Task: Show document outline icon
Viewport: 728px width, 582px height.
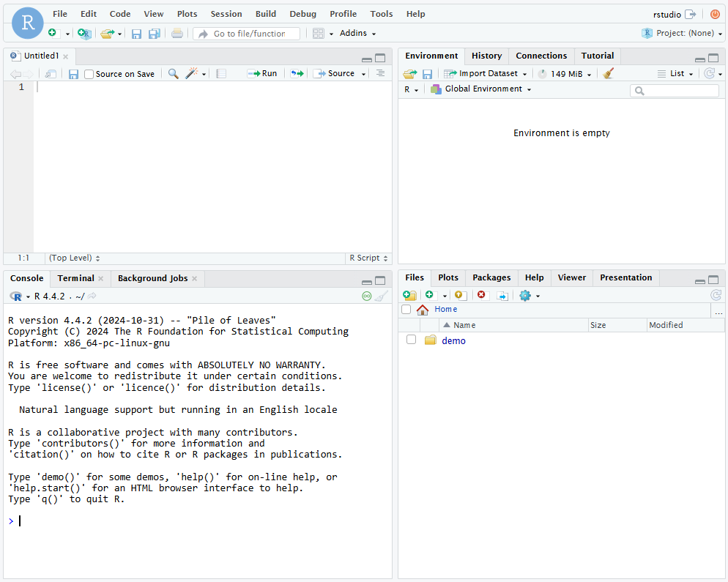Action: tap(380, 73)
